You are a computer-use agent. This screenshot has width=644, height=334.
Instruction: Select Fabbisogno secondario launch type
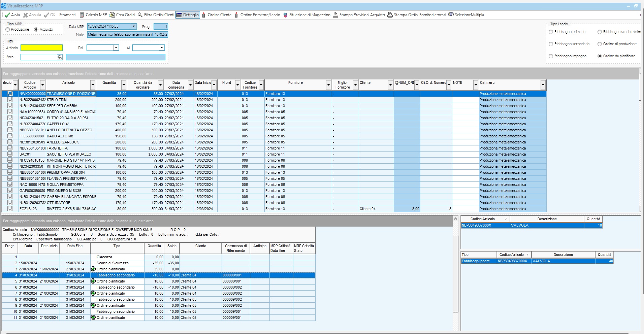coord(551,44)
